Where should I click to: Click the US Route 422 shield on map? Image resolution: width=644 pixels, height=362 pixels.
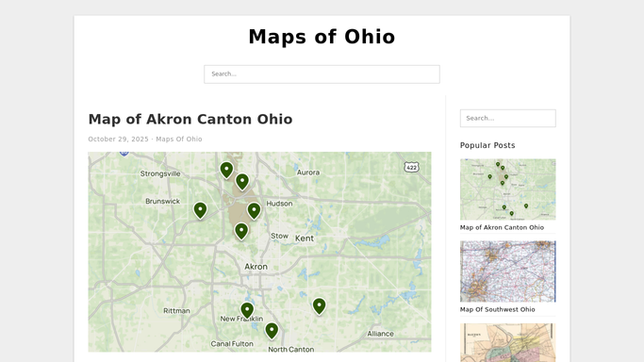click(x=411, y=167)
